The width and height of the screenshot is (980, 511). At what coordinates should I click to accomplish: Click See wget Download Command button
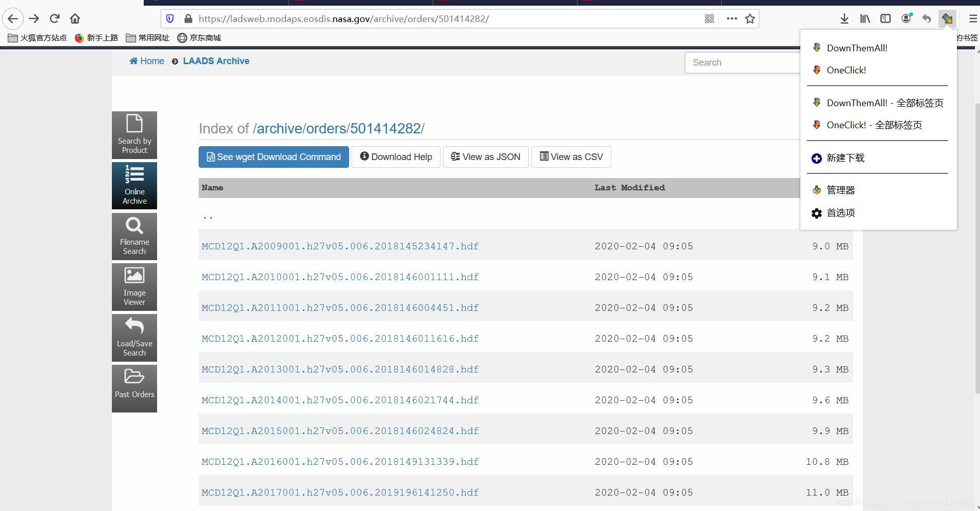click(x=274, y=157)
